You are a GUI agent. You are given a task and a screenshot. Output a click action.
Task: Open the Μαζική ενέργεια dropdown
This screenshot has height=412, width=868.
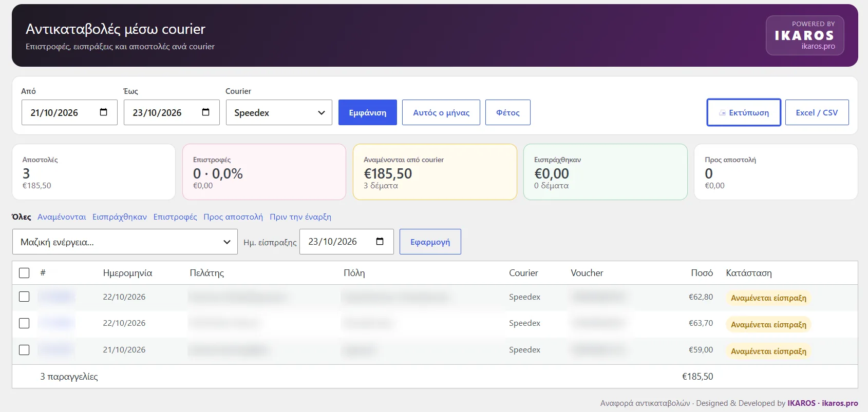click(x=125, y=242)
